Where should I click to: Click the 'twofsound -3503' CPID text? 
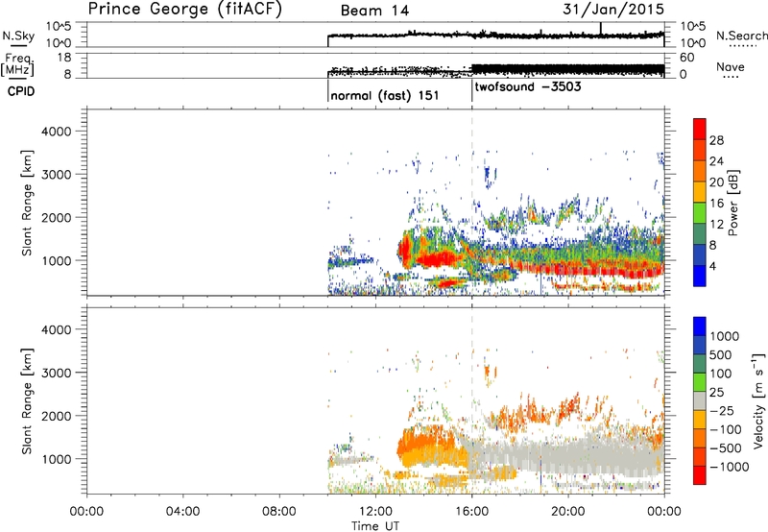tap(528, 87)
